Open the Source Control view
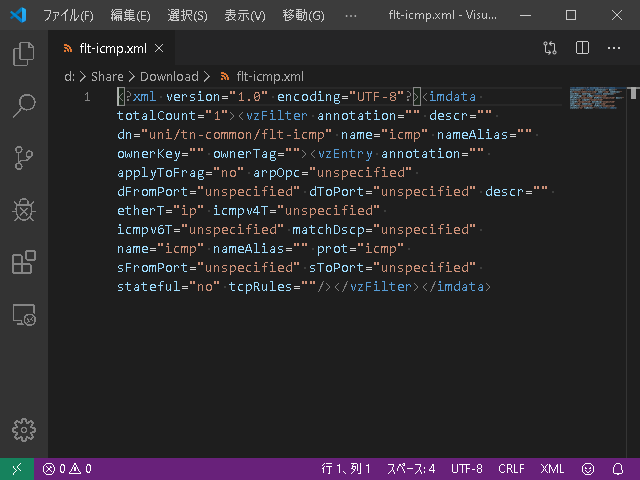The width and height of the screenshot is (640, 480). 24,158
